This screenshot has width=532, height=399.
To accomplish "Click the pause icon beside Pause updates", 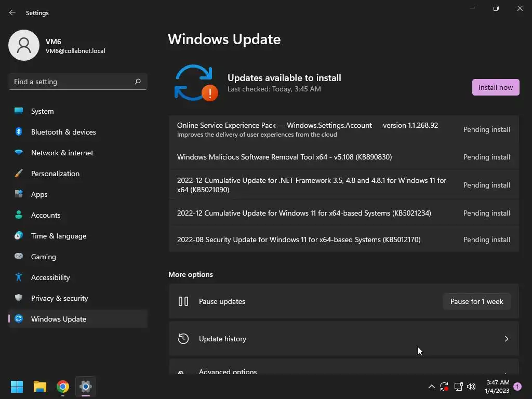I will 183,301.
